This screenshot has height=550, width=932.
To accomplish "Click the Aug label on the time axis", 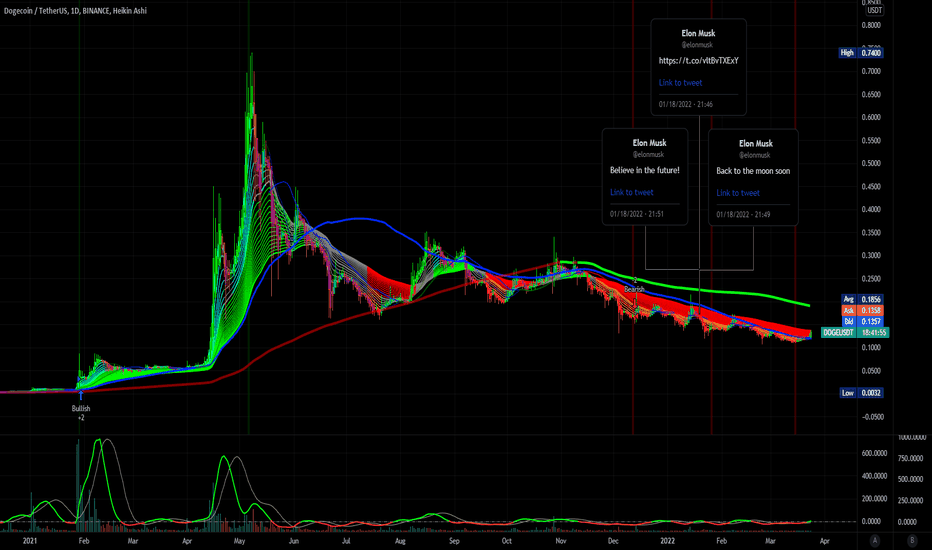I will [400, 540].
